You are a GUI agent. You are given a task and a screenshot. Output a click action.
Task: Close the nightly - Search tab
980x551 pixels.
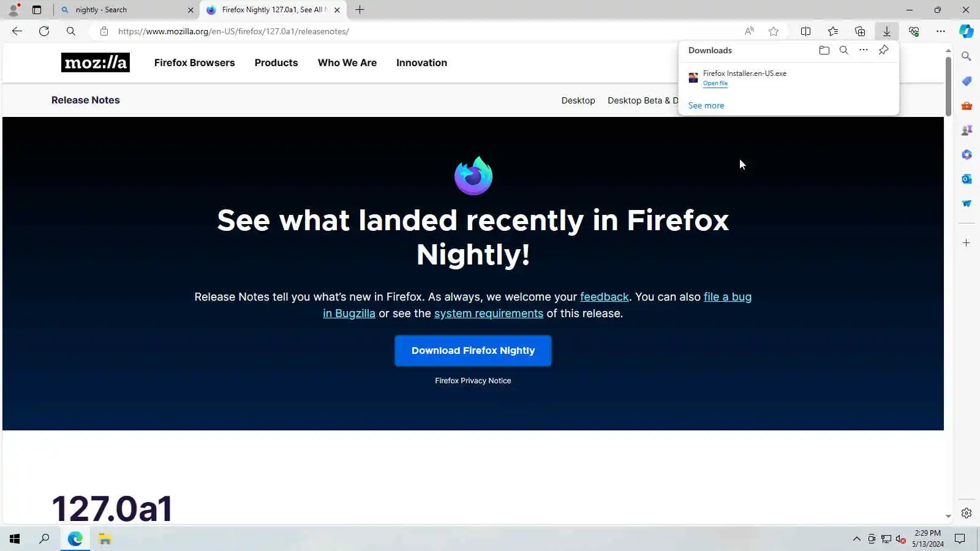(190, 10)
